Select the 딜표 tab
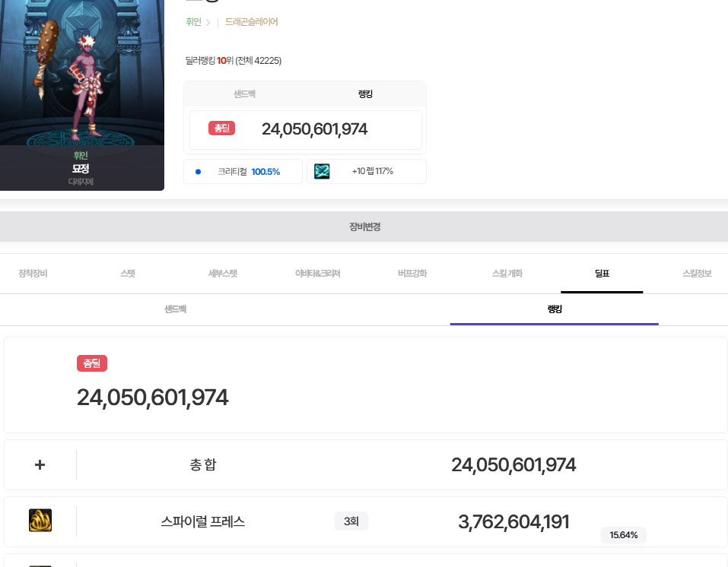 [602, 274]
